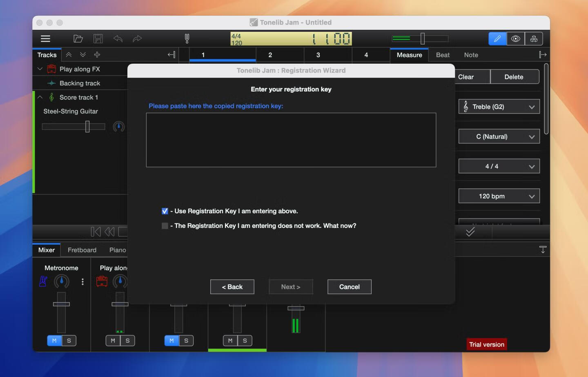Select the Mixer tab
The height and width of the screenshot is (377, 588).
tap(47, 250)
